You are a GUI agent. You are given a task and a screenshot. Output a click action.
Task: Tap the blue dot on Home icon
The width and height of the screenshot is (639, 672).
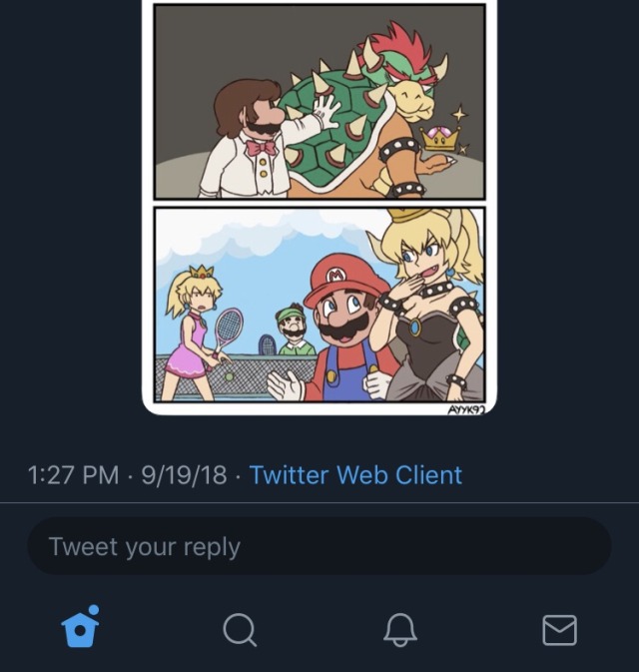tap(93, 610)
